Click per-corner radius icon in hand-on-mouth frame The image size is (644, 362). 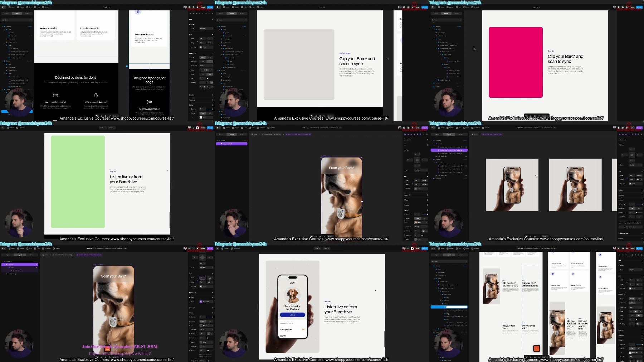[x=426, y=231]
